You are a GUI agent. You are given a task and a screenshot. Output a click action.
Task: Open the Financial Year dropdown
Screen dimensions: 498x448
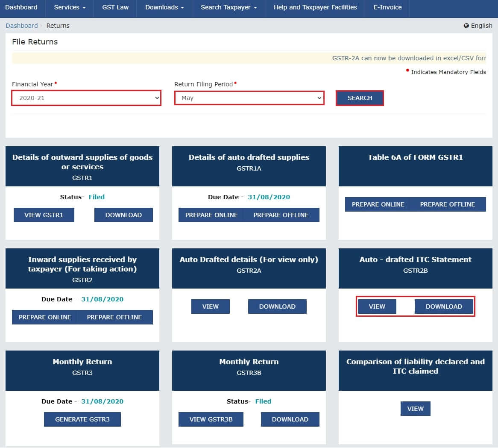(x=86, y=98)
